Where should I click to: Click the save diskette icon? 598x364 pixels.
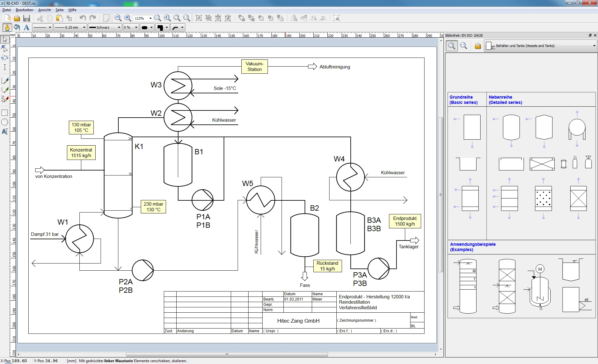coord(27,18)
